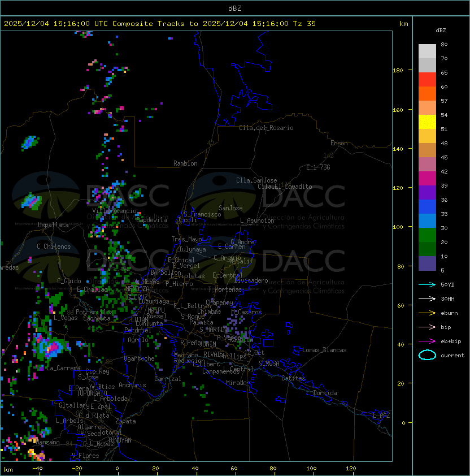
Task: Click the 'Tulumaya' map label
Action: (193, 249)
